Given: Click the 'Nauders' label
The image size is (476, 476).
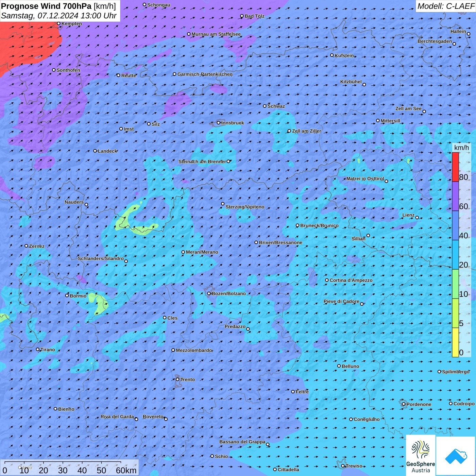Looking at the screenshot, I should click(74, 202).
